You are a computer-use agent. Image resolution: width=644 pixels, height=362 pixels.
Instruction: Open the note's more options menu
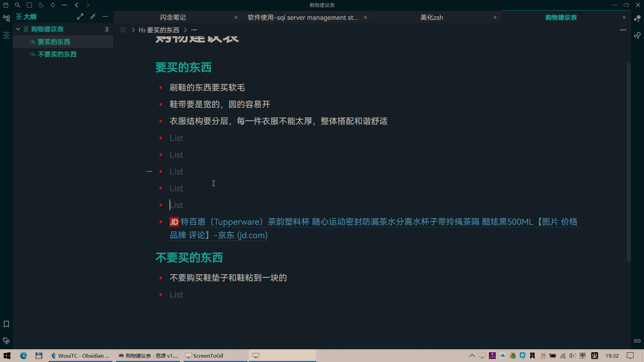click(x=623, y=30)
